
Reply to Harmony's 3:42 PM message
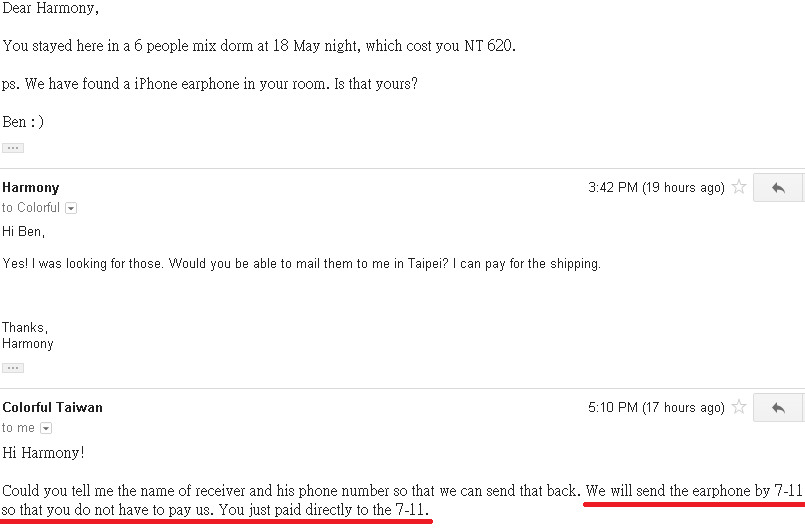(778, 187)
